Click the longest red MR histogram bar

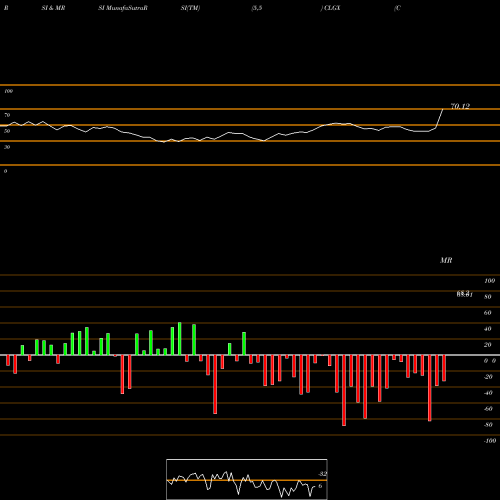click(344, 390)
